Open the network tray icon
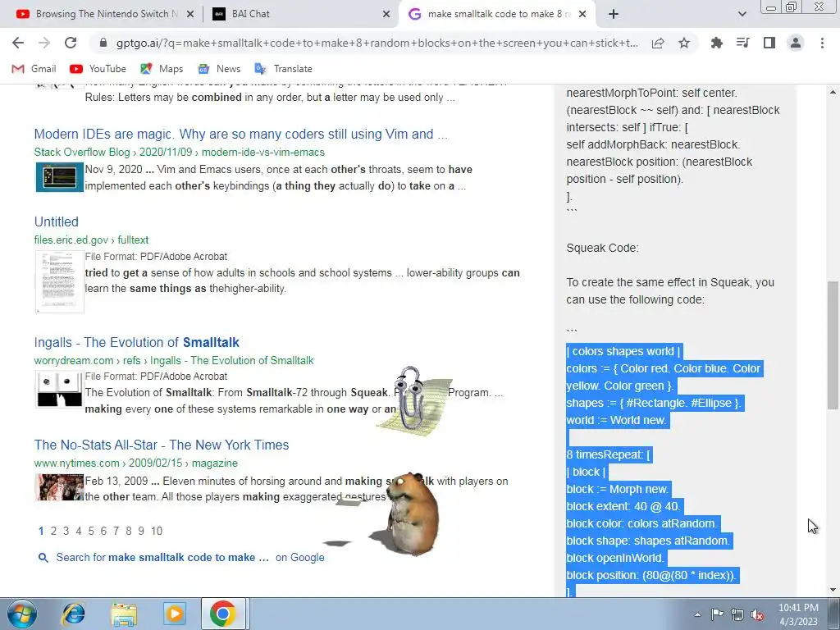The width and height of the screenshot is (840, 630). 737,614
